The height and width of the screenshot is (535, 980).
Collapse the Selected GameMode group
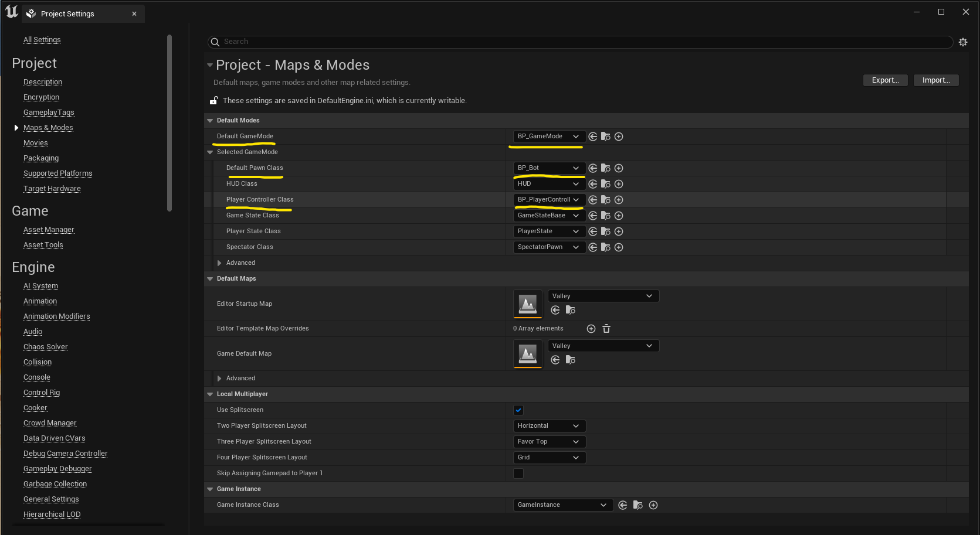(x=210, y=152)
